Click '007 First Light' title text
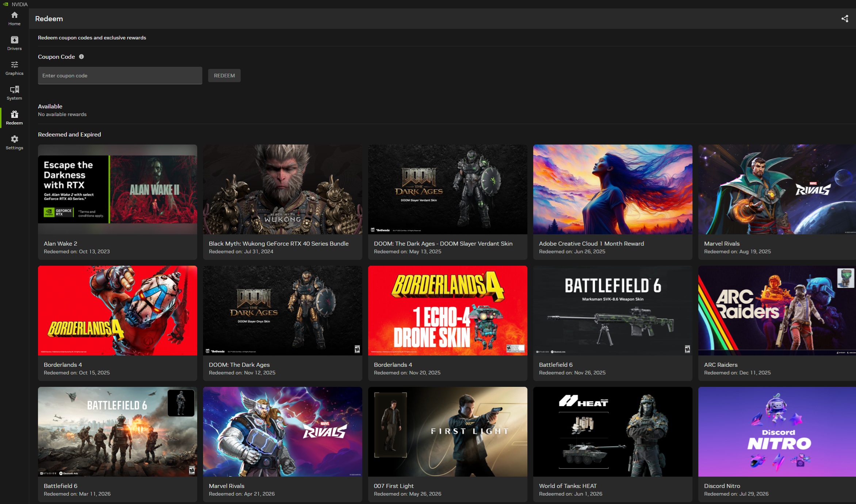The width and height of the screenshot is (856, 504). 394,486
